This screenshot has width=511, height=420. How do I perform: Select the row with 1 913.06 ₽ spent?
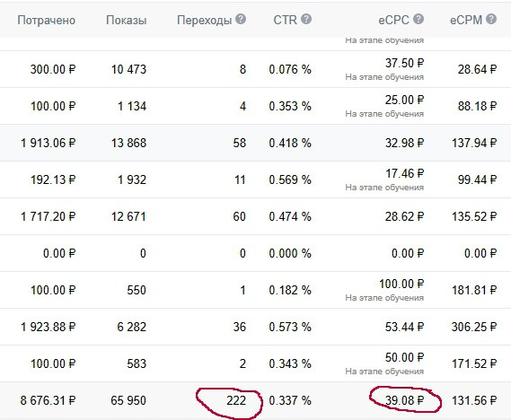point(255,143)
